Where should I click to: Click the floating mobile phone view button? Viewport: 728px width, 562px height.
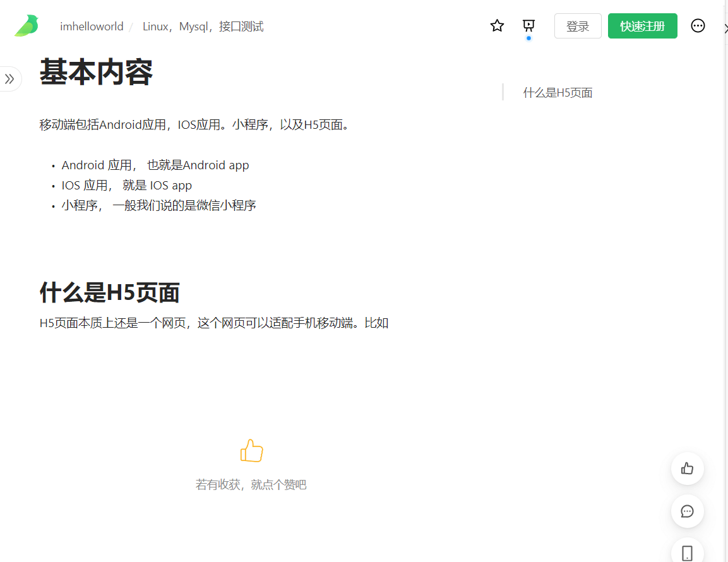click(687, 553)
